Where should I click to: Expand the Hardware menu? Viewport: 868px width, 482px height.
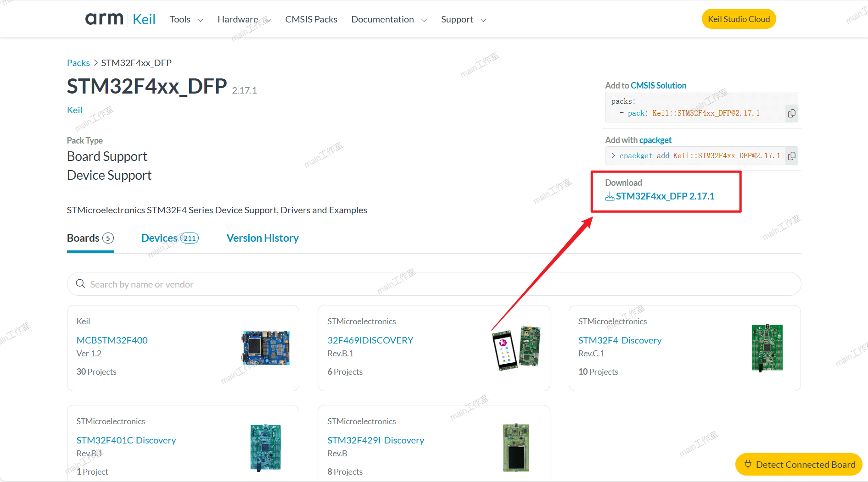coord(244,19)
